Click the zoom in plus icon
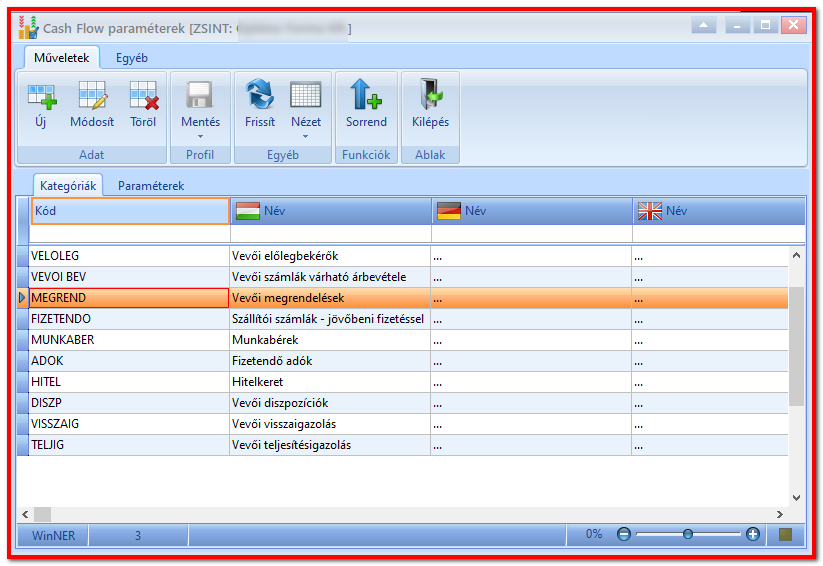Screen dimensions: 823x566 point(753,534)
